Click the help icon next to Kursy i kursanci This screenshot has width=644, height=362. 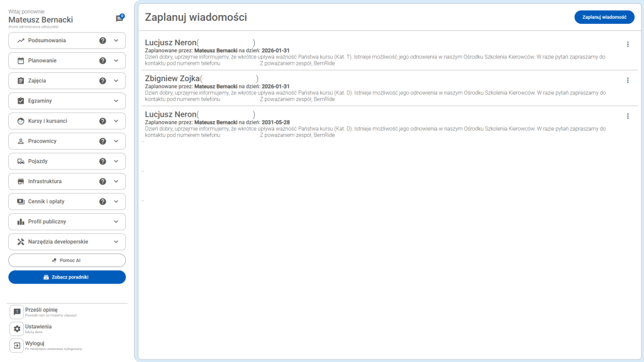click(104, 121)
